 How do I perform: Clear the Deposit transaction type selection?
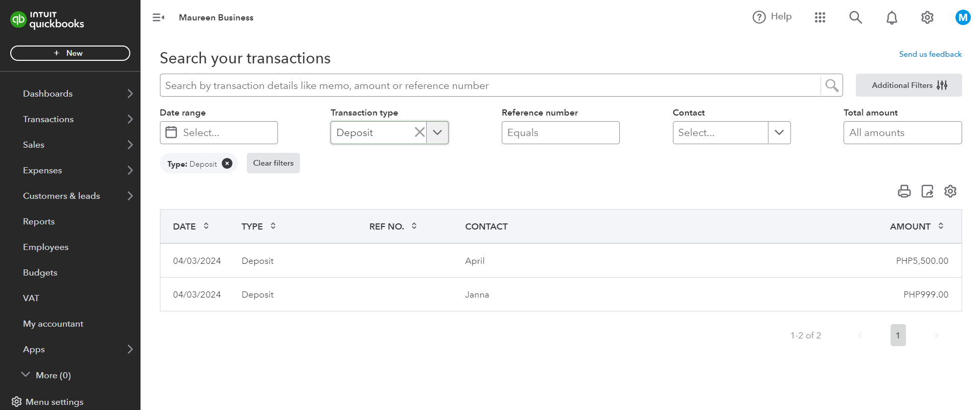[x=419, y=132]
